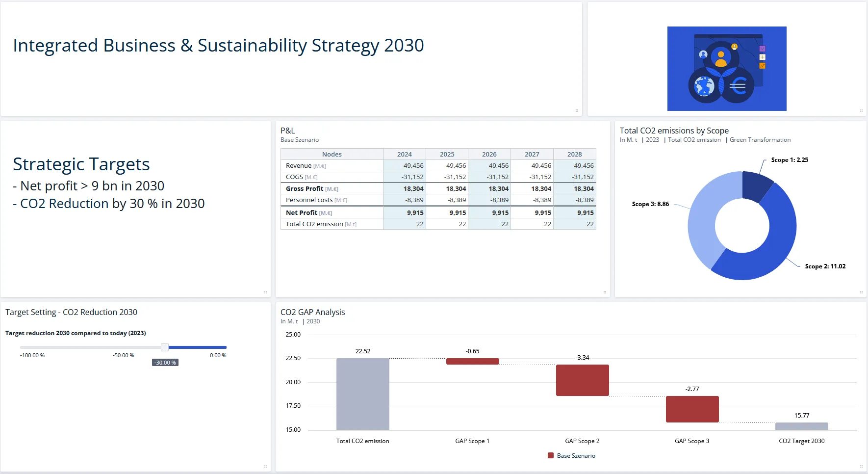Viewport: 868px width, 474px height.
Task: Click the 2027 column header
Action: [x=532, y=154]
